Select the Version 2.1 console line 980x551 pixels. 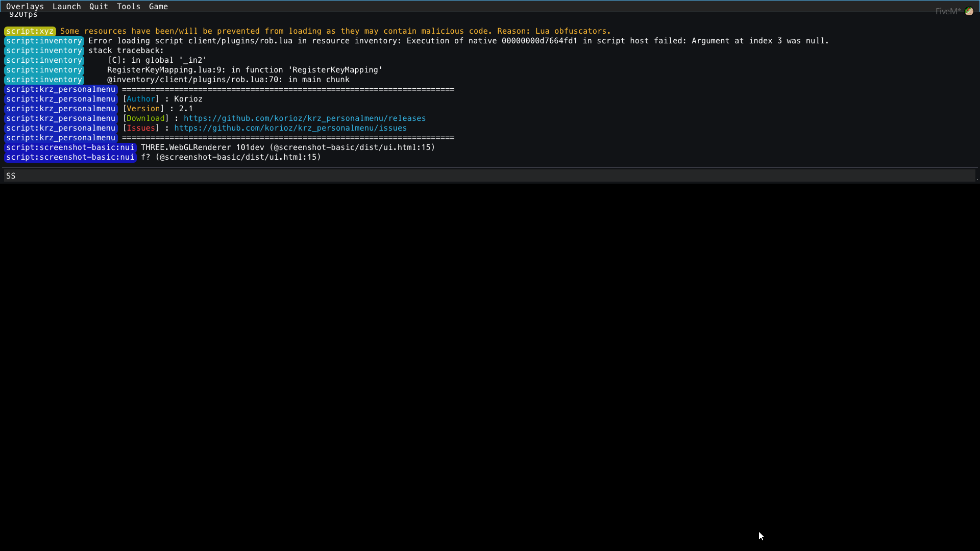click(x=157, y=109)
